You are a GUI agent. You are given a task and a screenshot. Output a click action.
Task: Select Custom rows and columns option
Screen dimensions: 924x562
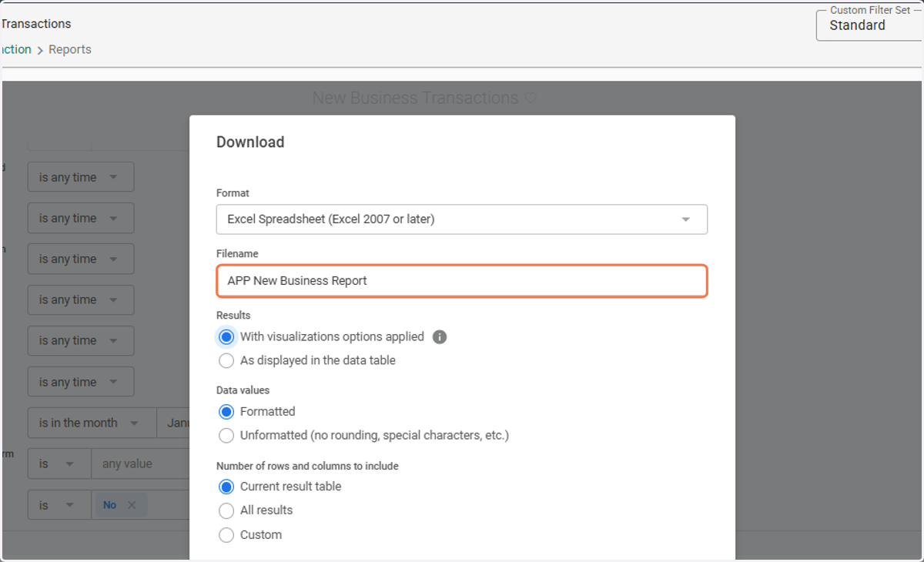(x=226, y=535)
